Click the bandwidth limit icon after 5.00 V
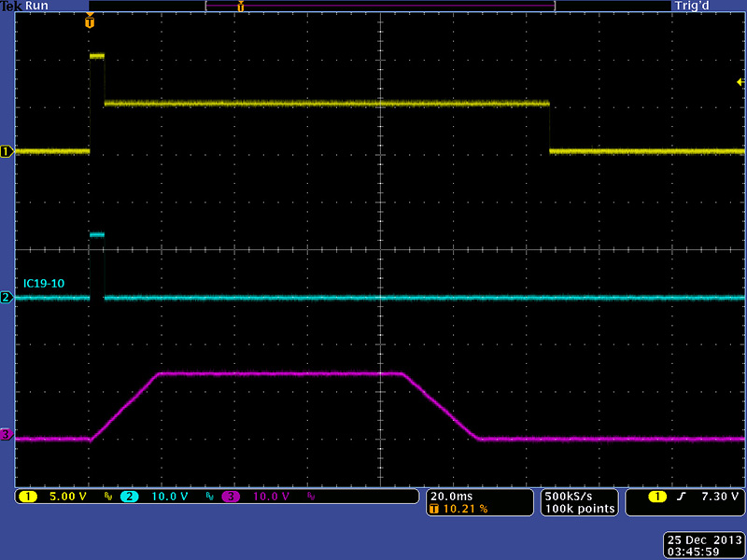Image resolution: width=747 pixels, height=560 pixels. click(107, 497)
